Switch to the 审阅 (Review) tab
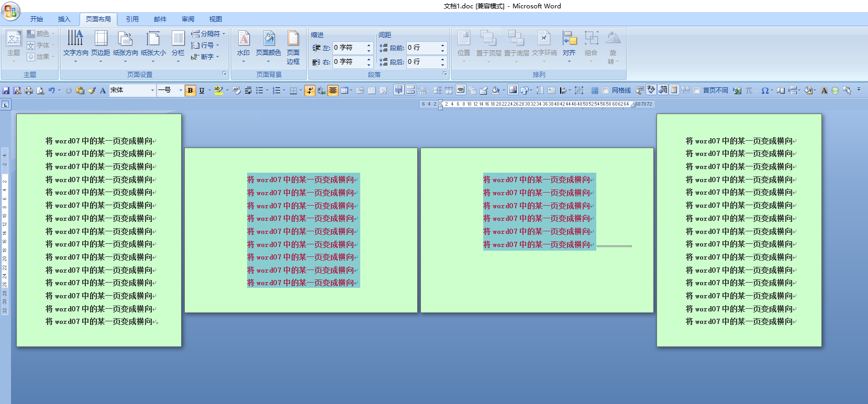Screen dimensions: 868x404 [x=188, y=19]
